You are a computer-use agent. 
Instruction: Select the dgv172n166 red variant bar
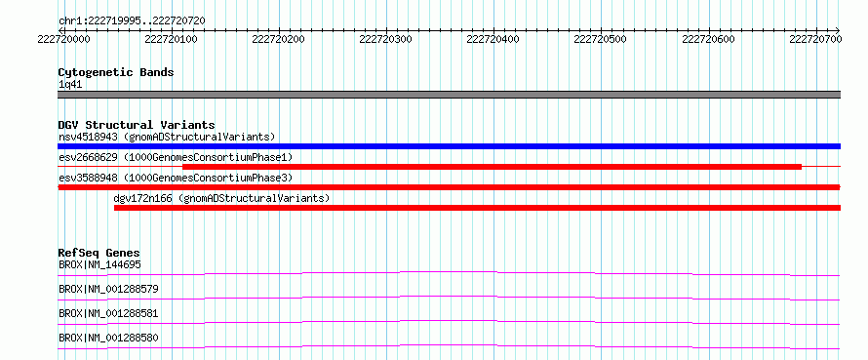pos(477,208)
